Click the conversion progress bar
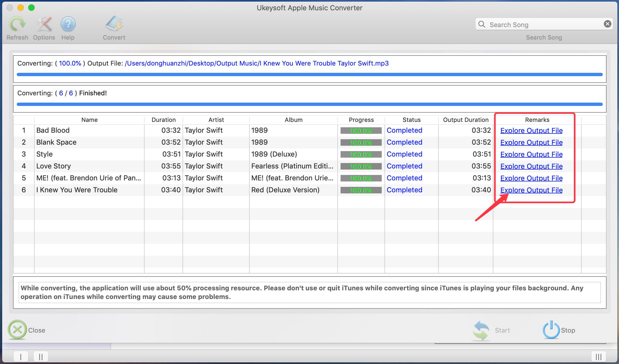The height and width of the screenshot is (364, 619). 310,74
